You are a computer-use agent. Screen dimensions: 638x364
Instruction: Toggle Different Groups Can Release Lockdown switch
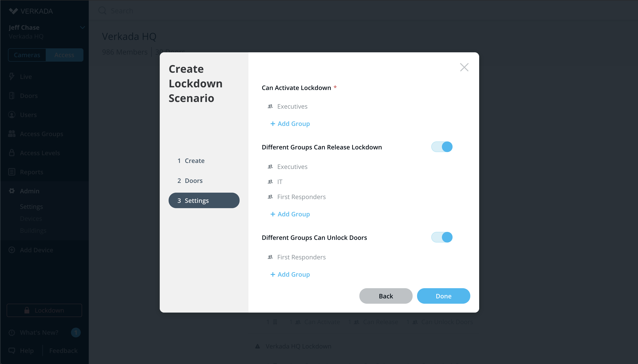click(441, 147)
